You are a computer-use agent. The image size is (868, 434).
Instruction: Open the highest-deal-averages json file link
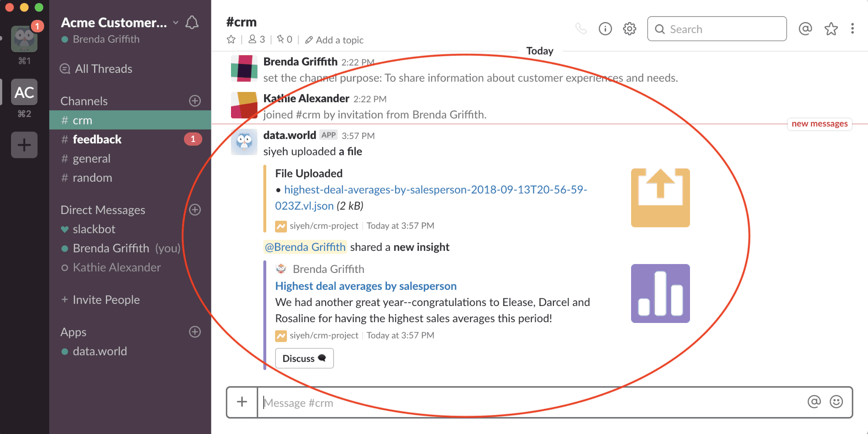[431, 198]
